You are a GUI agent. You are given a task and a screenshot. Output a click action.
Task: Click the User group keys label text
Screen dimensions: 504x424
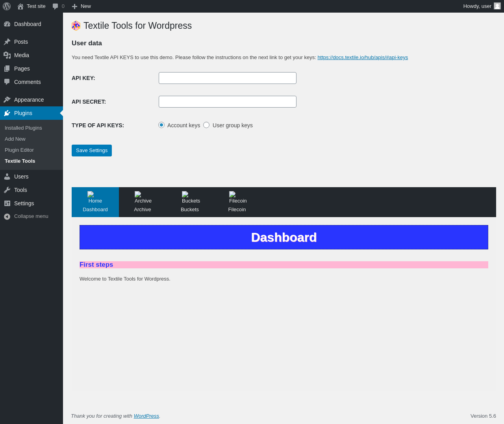tap(233, 125)
